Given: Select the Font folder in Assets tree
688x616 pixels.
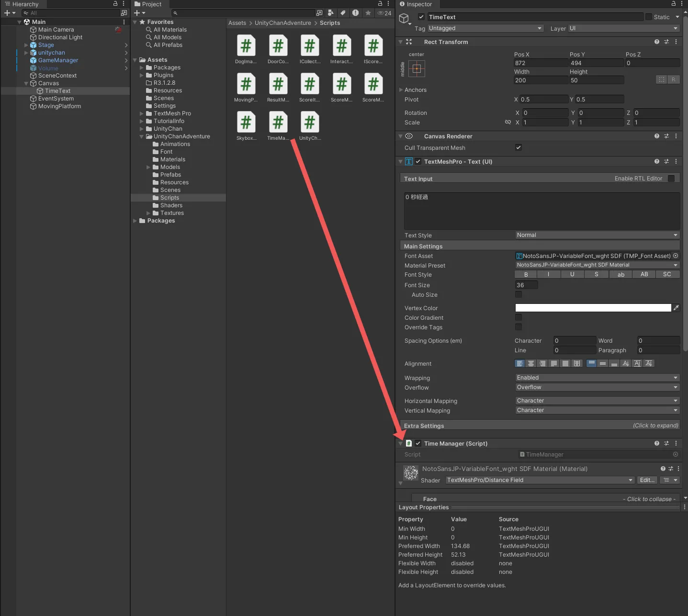Looking at the screenshot, I should pos(166,152).
